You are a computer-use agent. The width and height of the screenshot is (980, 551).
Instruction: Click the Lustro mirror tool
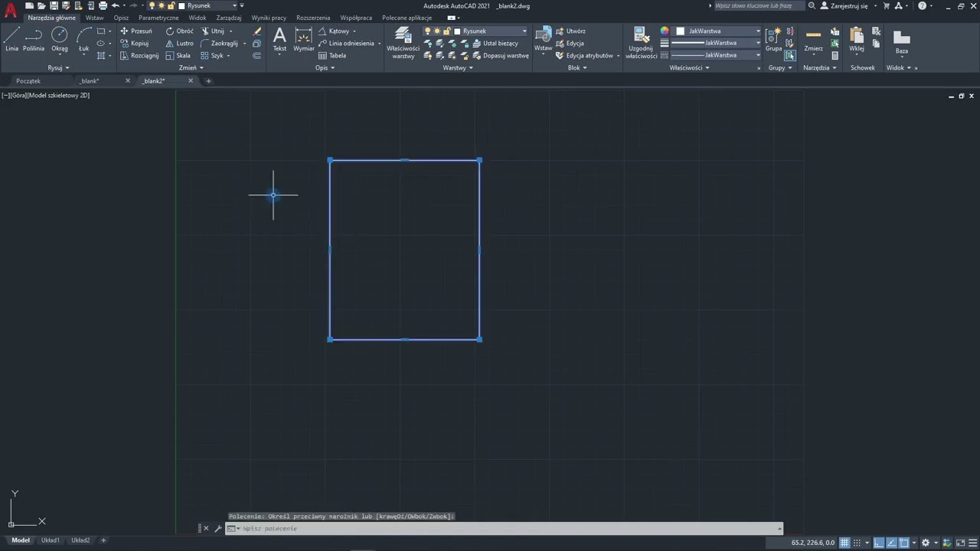pyautogui.click(x=180, y=44)
